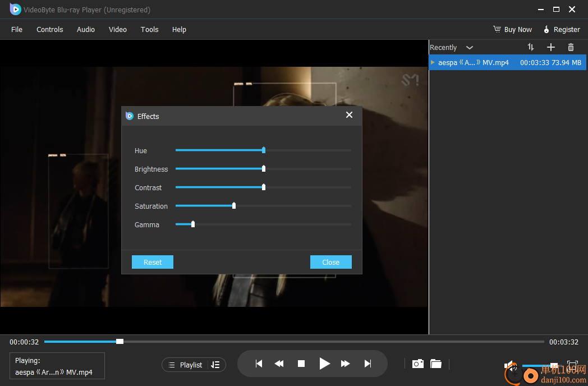Adjust the Saturation slider handle
The height and width of the screenshot is (386, 588).
[234, 205]
